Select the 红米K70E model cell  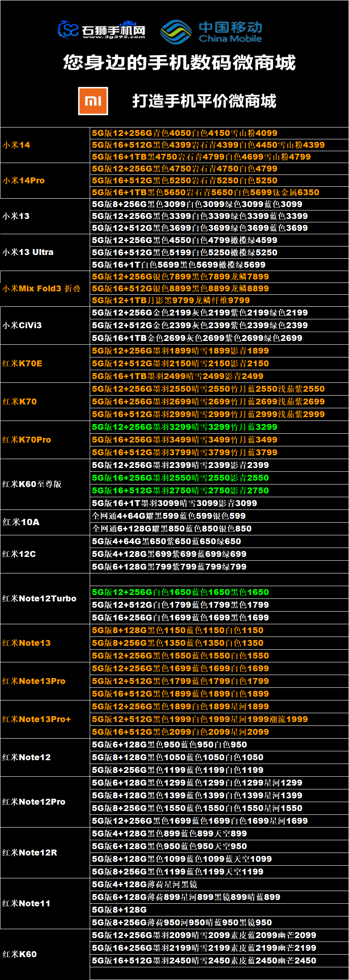pyautogui.click(x=45, y=363)
